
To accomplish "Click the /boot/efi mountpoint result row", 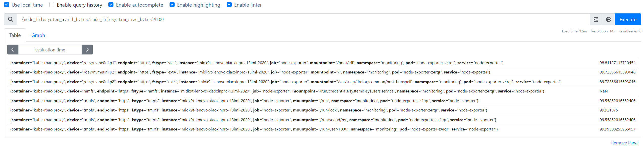I will [x=257, y=63].
